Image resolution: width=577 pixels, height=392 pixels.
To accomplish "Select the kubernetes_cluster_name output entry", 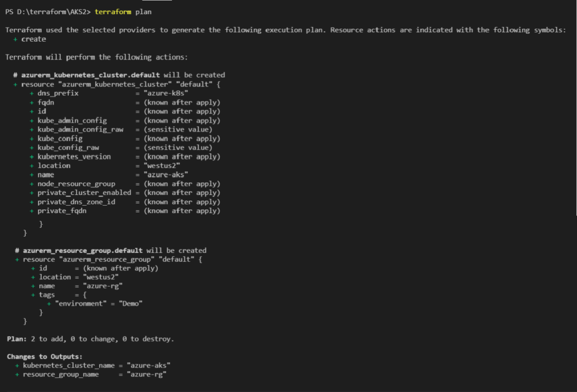I will [x=69, y=366].
